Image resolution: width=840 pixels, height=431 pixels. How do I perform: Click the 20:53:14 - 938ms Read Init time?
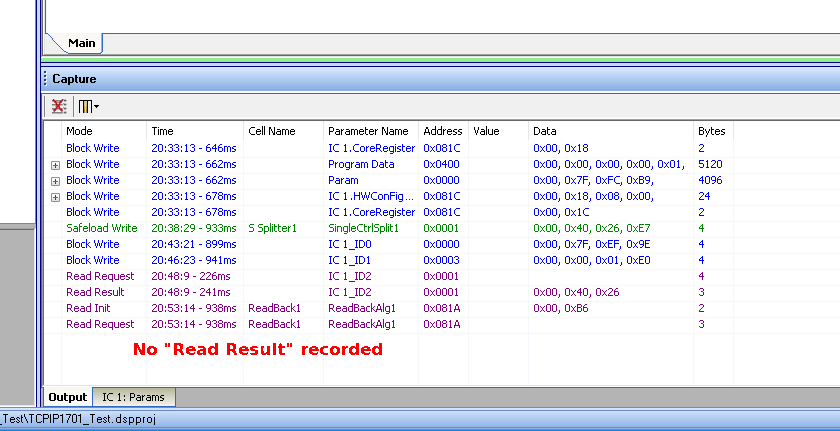coord(193,308)
